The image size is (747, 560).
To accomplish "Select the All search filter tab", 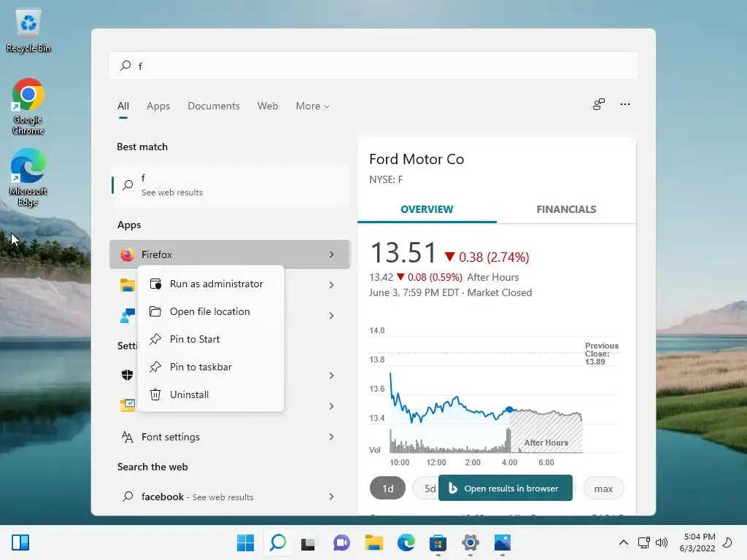I will 123,106.
